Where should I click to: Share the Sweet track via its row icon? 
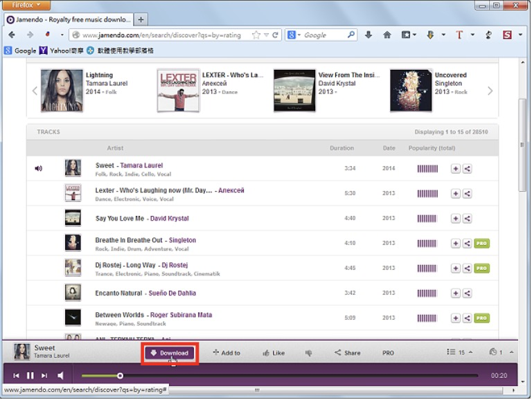[467, 168]
